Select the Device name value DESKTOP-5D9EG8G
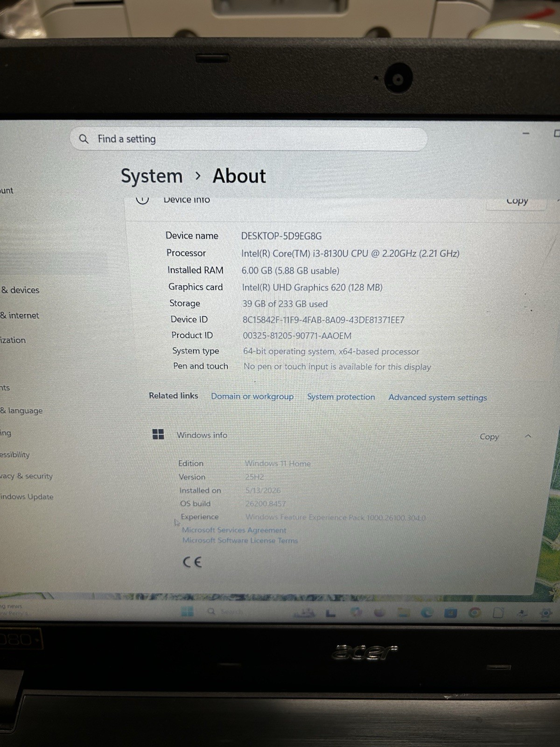The height and width of the screenshot is (747, 560). point(281,236)
